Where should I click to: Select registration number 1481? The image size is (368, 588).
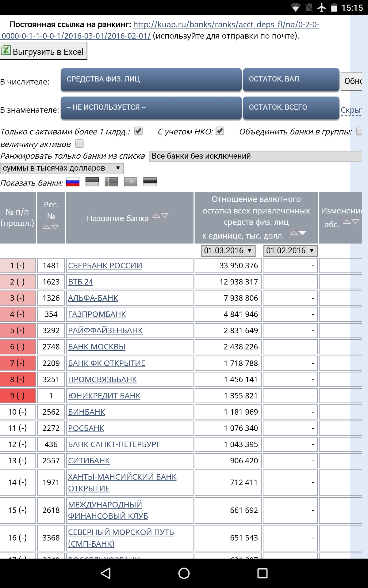(x=51, y=266)
